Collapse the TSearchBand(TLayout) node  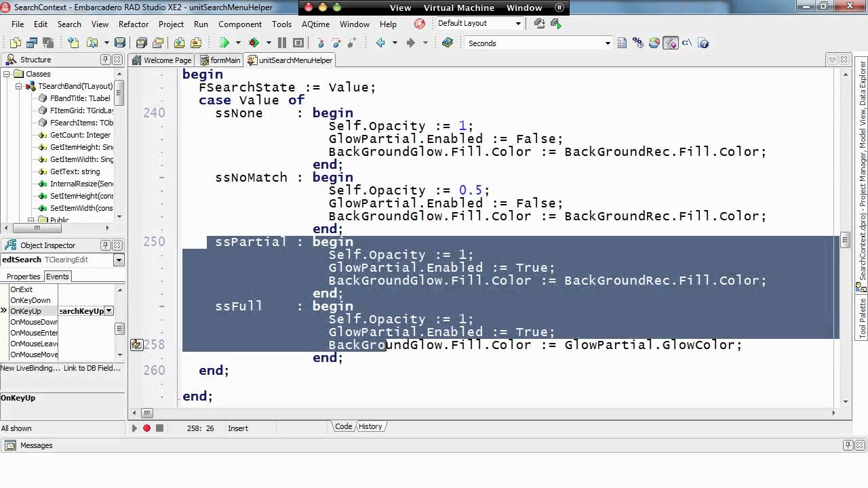click(19, 86)
